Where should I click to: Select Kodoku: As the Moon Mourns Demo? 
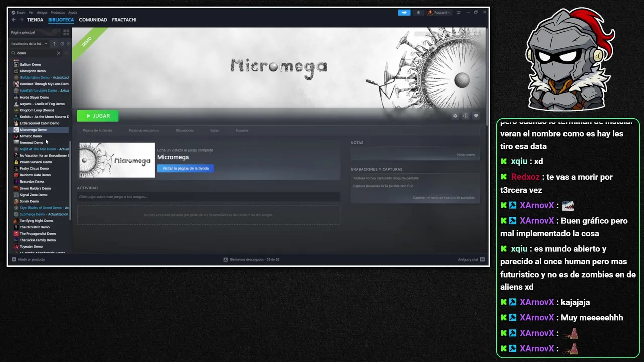tap(41, 117)
